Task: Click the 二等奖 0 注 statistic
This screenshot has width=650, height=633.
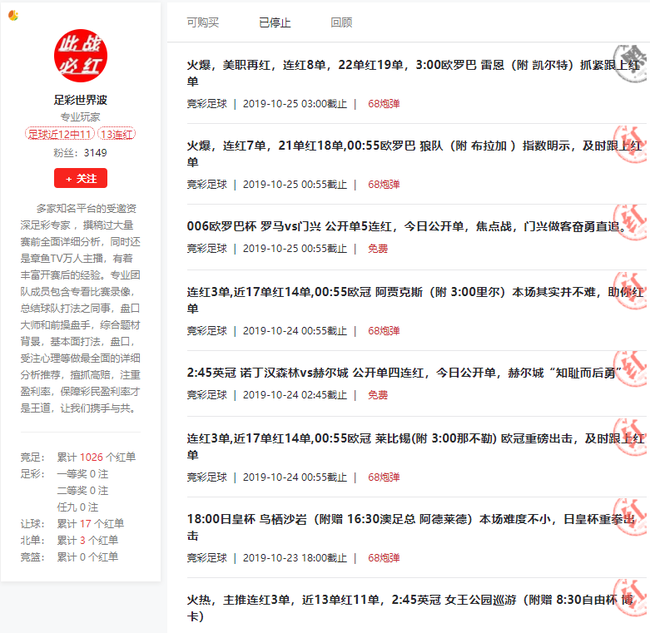Action: click(82, 490)
